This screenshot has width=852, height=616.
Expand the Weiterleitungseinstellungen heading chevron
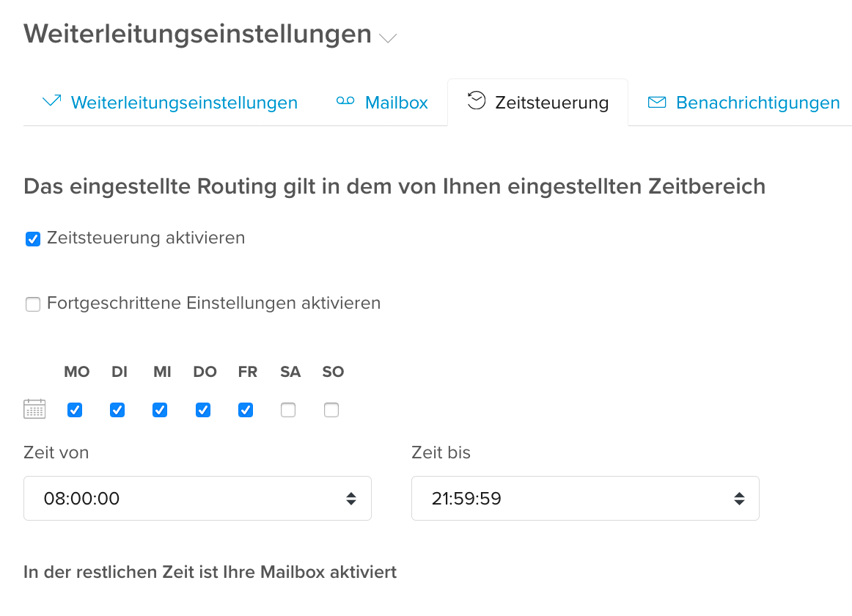388,38
